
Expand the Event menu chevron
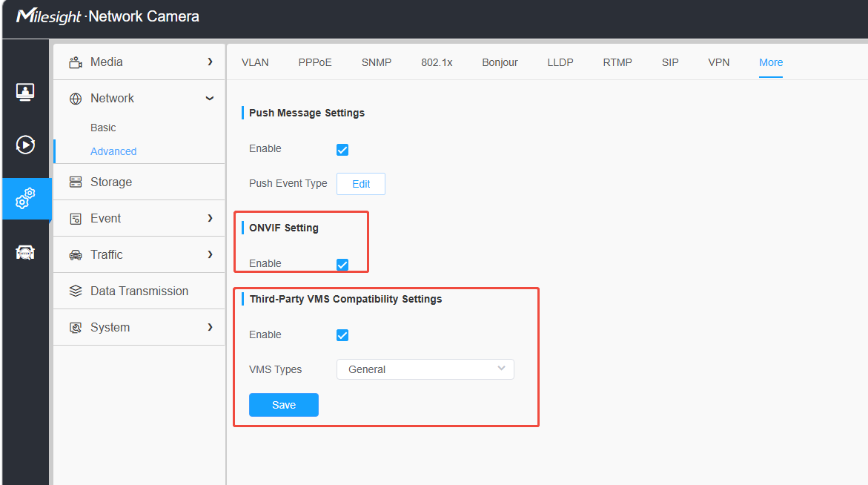point(210,219)
